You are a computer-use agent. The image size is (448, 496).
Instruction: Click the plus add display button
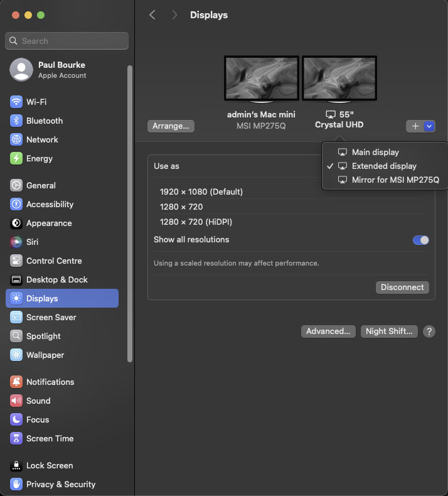[x=415, y=126]
